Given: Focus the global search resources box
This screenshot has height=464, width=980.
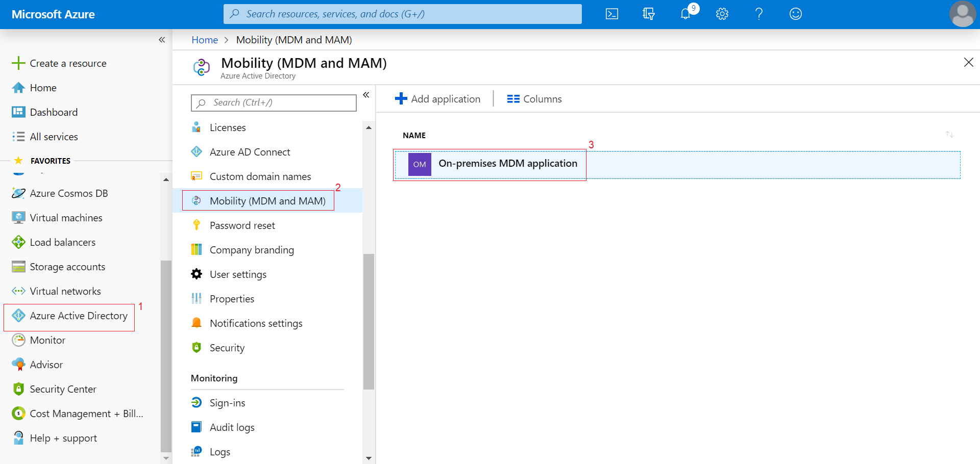Looking at the screenshot, I should [x=402, y=14].
